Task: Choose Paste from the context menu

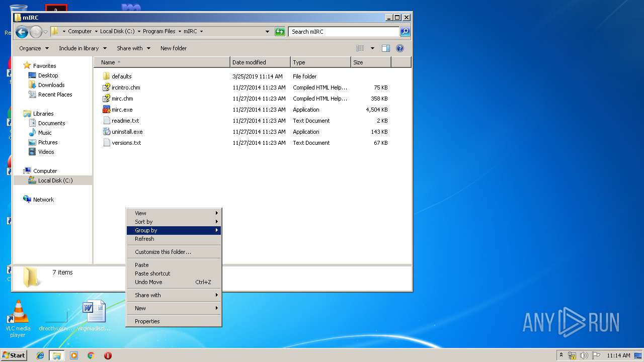Action: point(174,265)
